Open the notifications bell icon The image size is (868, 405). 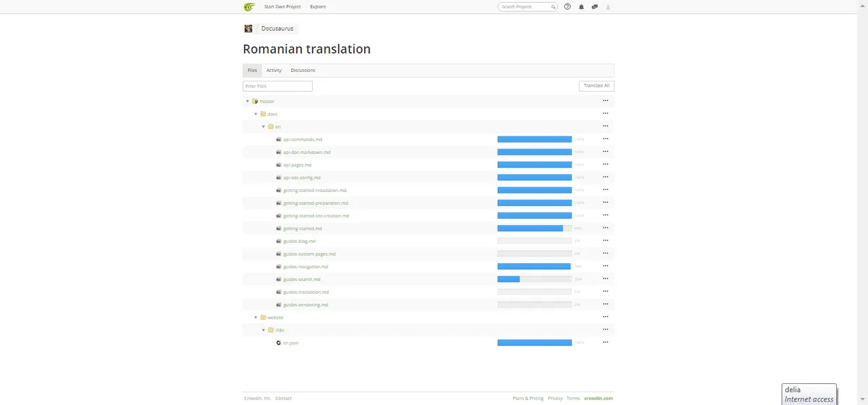coord(581,7)
